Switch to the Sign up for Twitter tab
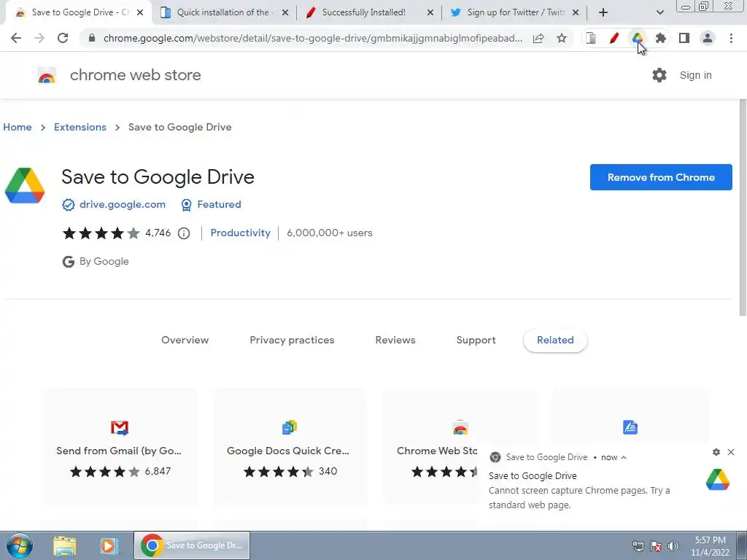The image size is (747, 560). click(516, 12)
